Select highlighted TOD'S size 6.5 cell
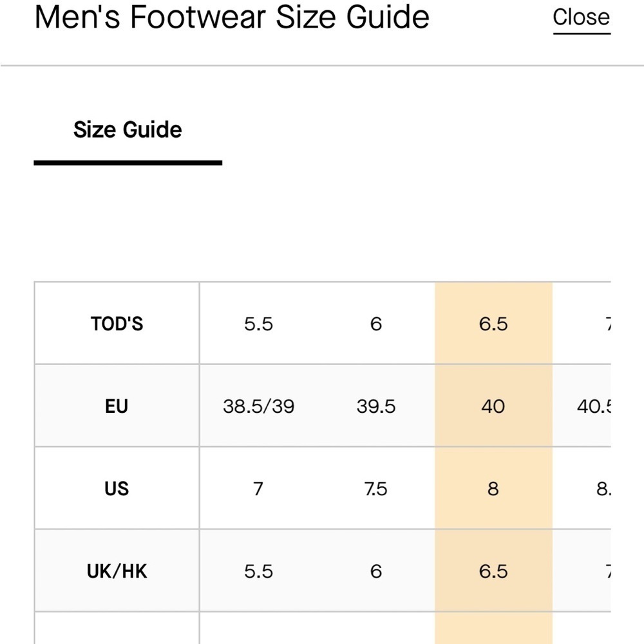Screen dimensions: 644x644 point(493,323)
